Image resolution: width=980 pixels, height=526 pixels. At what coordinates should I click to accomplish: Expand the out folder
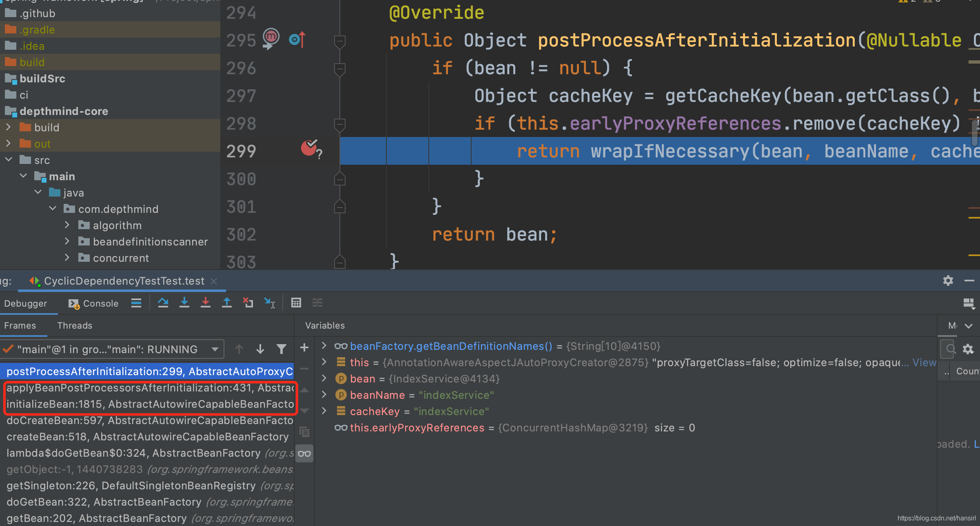(x=9, y=144)
